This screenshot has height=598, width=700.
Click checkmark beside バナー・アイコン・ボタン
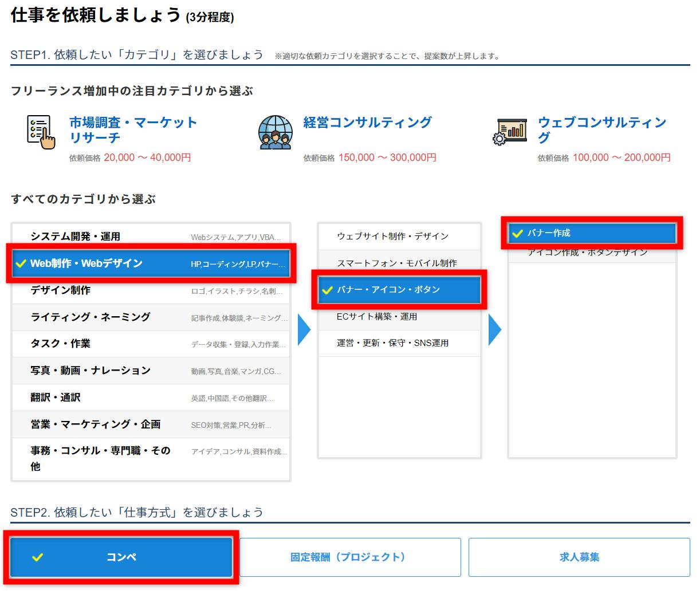[328, 290]
